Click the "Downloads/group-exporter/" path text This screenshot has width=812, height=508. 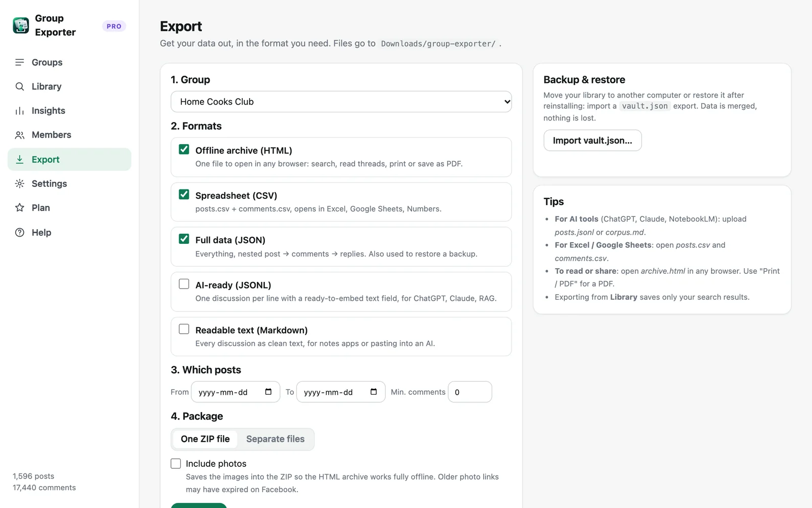tap(438, 44)
